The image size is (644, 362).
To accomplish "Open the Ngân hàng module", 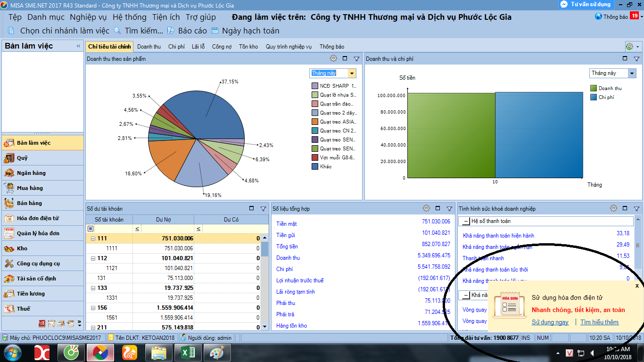I will pyautogui.click(x=42, y=173).
